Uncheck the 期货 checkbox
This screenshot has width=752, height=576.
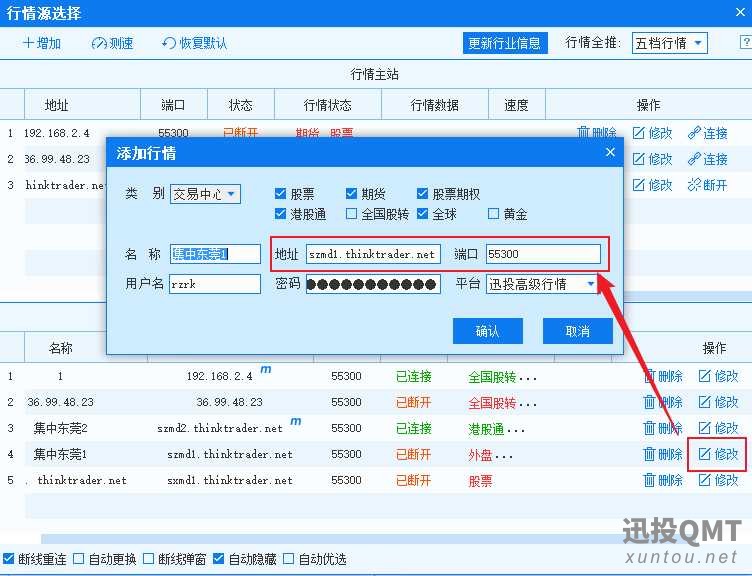pos(351,193)
